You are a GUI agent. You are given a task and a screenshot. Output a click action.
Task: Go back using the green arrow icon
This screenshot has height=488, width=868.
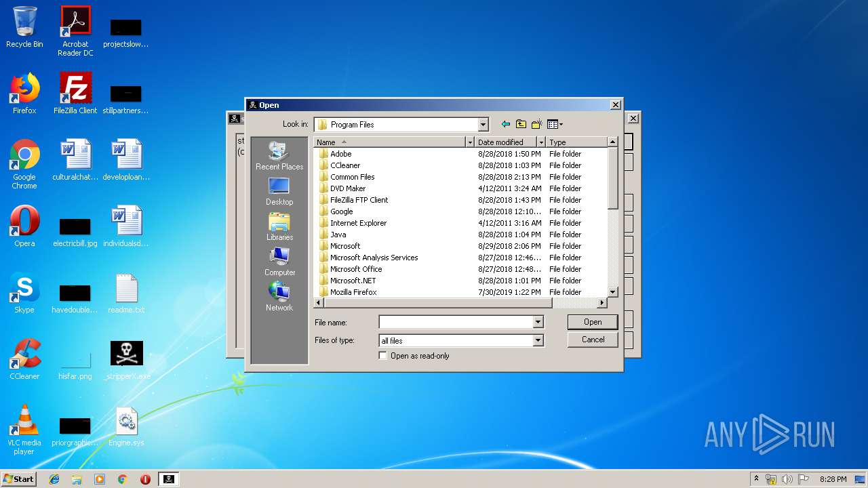click(x=505, y=125)
